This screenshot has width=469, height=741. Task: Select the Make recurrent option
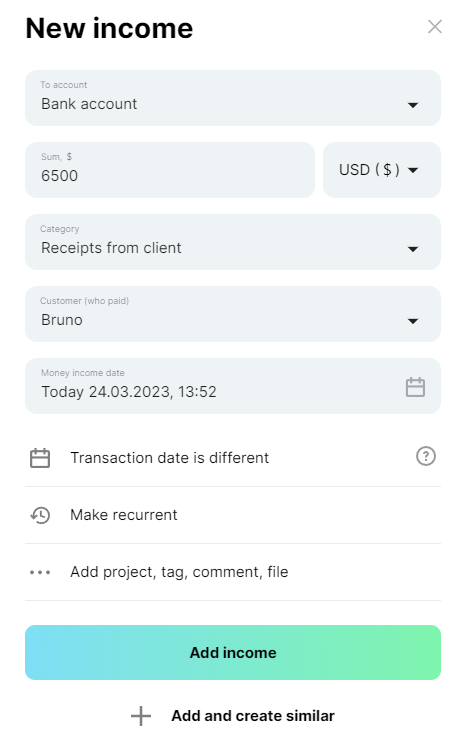click(x=123, y=515)
